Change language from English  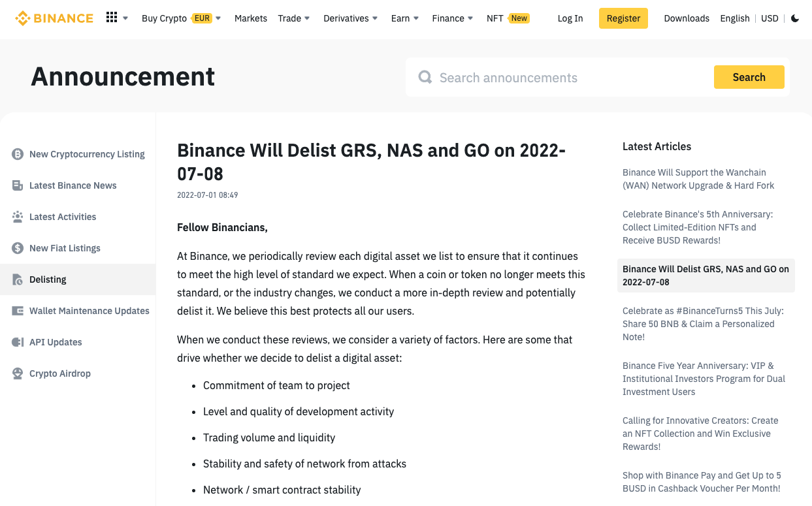(x=735, y=18)
